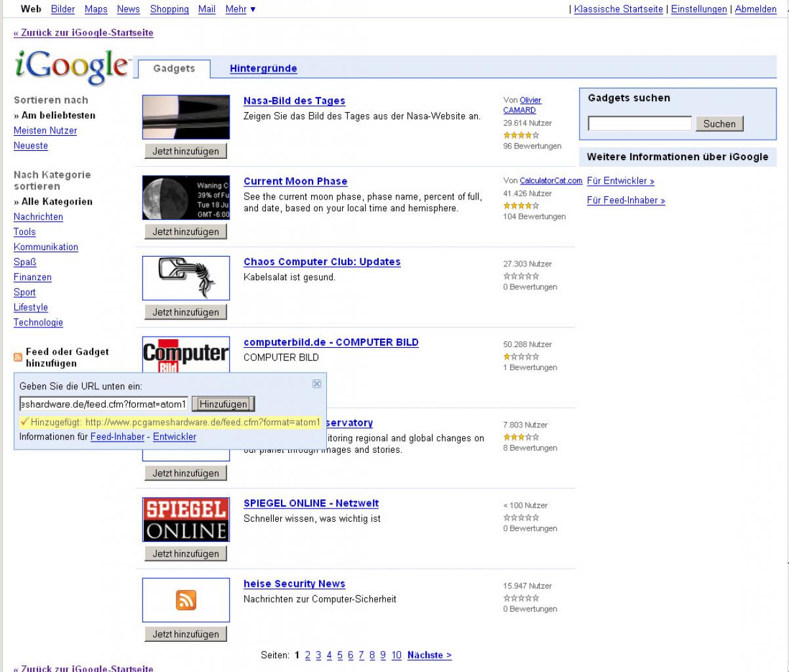This screenshot has width=789, height=672.
Task: Open Shopping in the top navigation
Action: point(169,9)
